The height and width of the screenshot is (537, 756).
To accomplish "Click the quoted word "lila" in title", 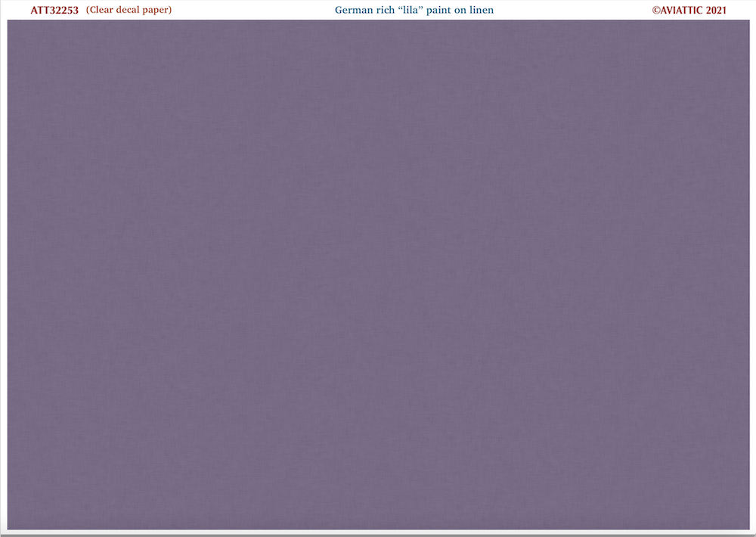I will 411,10.
